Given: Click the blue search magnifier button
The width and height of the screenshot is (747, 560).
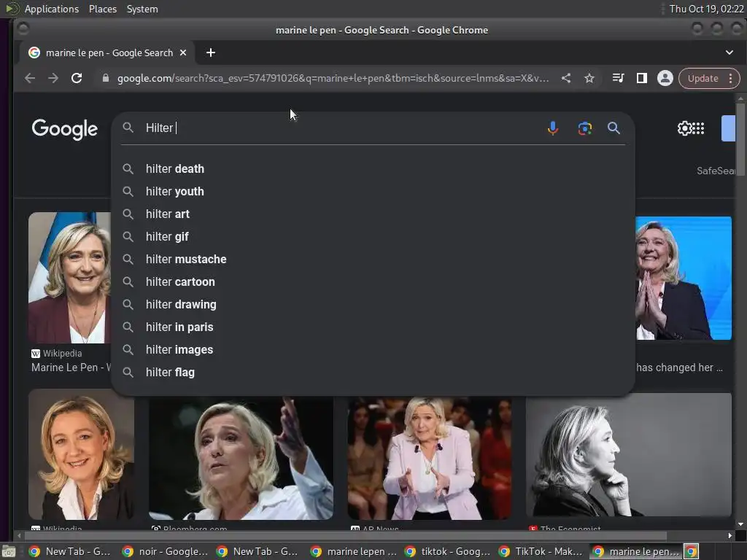Looking at the screenshot, I should click(614, 128).
